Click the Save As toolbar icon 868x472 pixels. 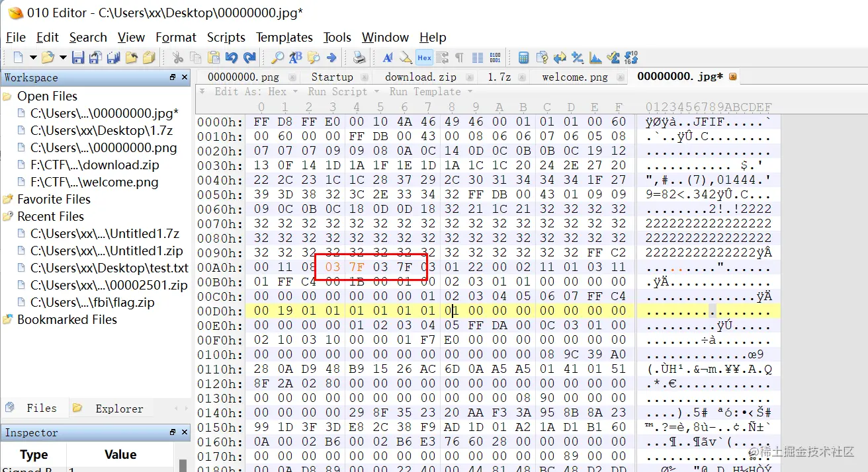(96, 58)
